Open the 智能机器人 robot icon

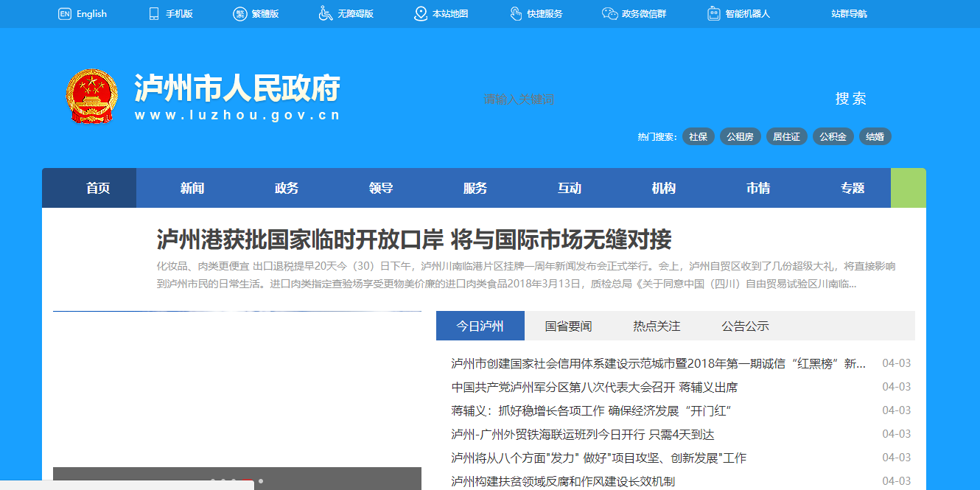tap(713, 14)
